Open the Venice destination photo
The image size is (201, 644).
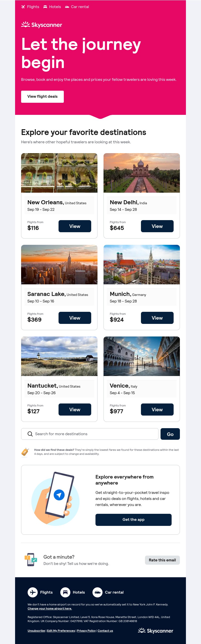[x=142, y=356]
